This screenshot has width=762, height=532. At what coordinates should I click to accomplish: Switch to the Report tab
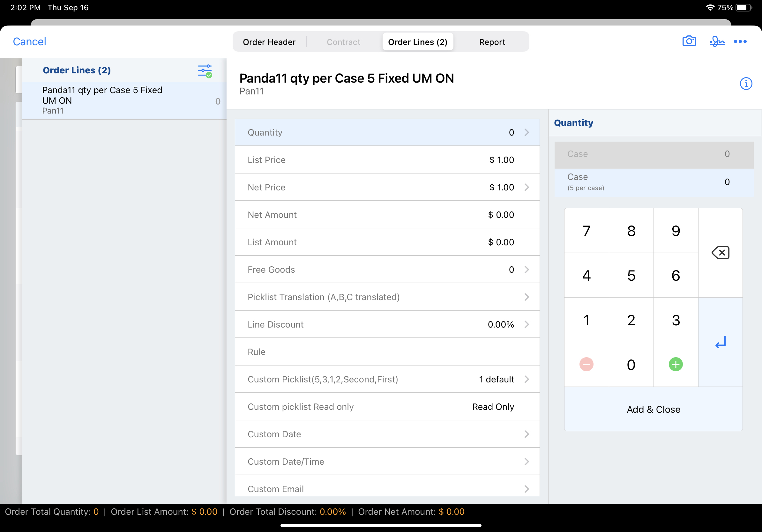coord(492,42)
